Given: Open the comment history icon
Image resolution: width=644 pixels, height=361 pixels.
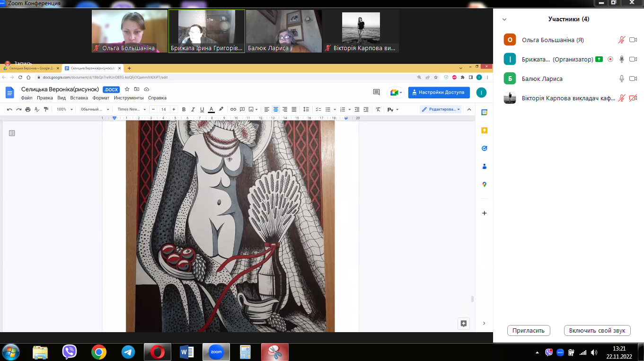Looking at the screenshot, I should (377, 92).
